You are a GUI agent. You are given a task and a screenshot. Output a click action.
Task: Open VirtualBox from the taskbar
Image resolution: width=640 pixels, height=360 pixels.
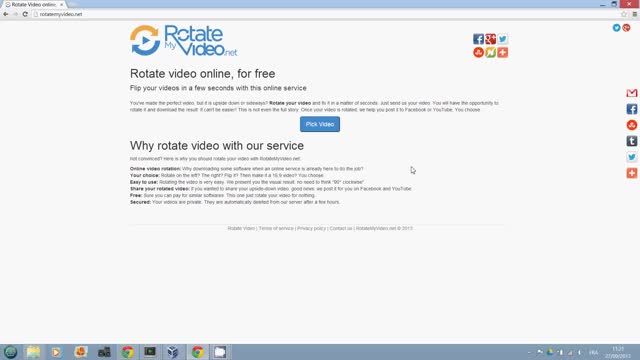pyautogui.click(x=173, y=352)
